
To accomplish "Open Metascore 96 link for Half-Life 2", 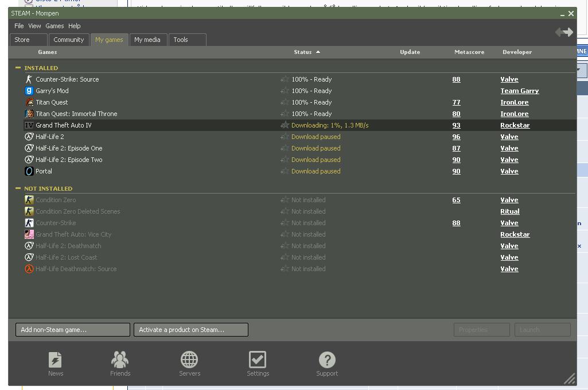I will pos(456,137).
